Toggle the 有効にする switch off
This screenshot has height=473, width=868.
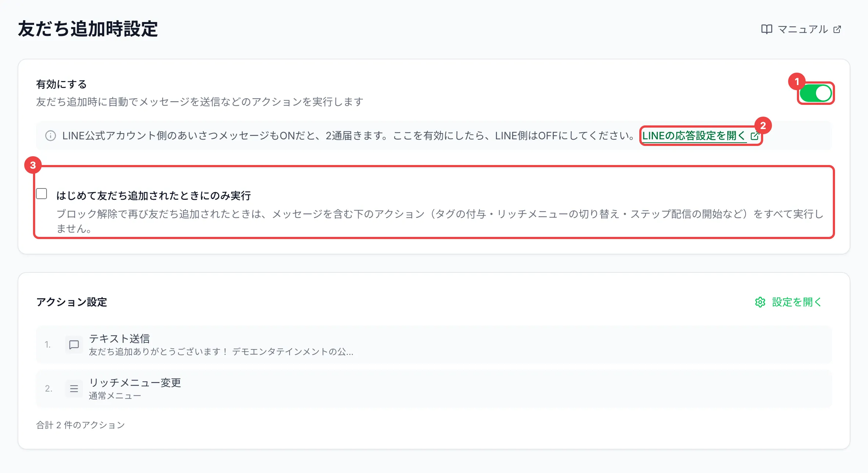click(x=816, y=93)
